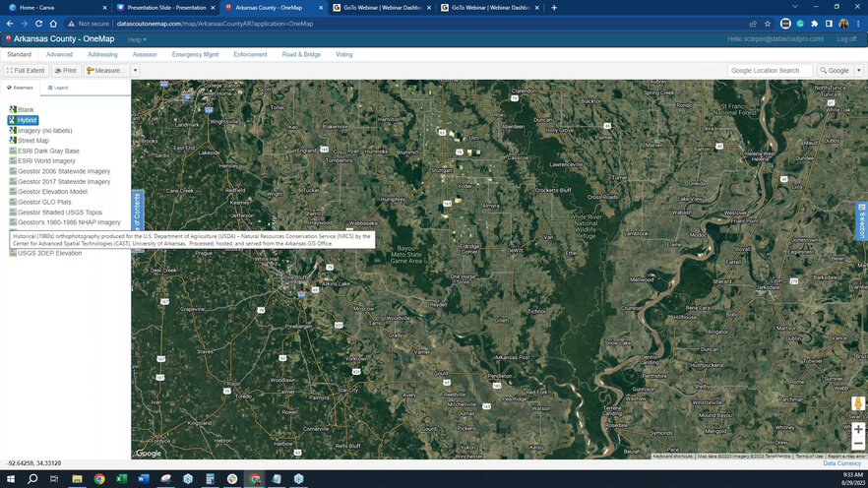Expand the dropdown next to Google search button
This screenshot has width=868, height=488.
click(x=858, y=70)
